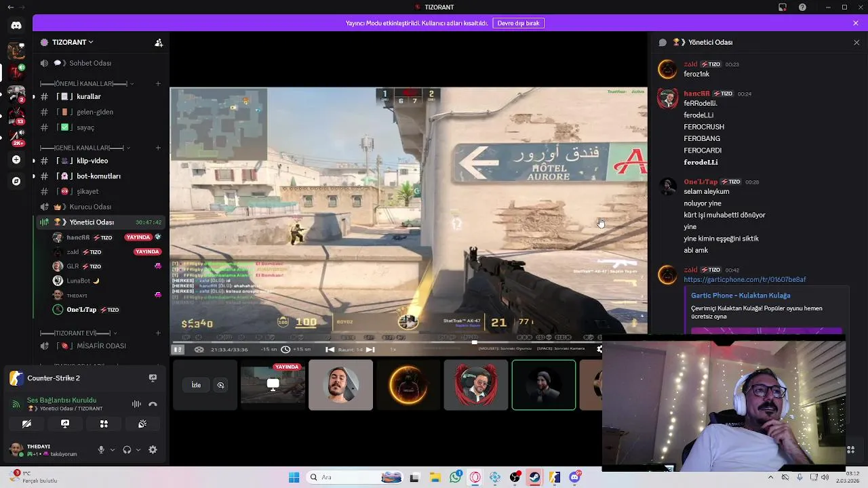
Task: Open Opera browser from the taskbar
Action: tap(475, 477)
